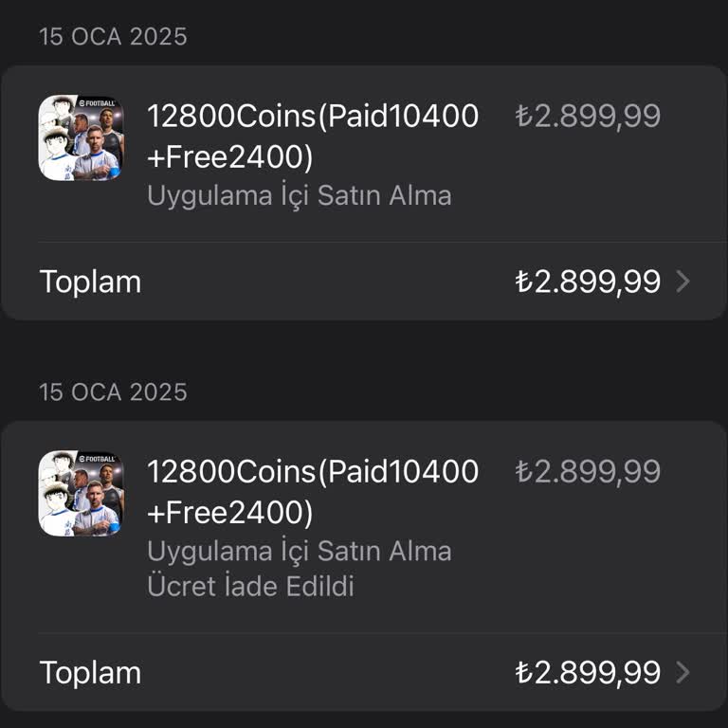This screenshot has width=728, height=728.
Task: Open the refunded card's Toplam label
Action: pyautogui.click(x=90, y=672)
